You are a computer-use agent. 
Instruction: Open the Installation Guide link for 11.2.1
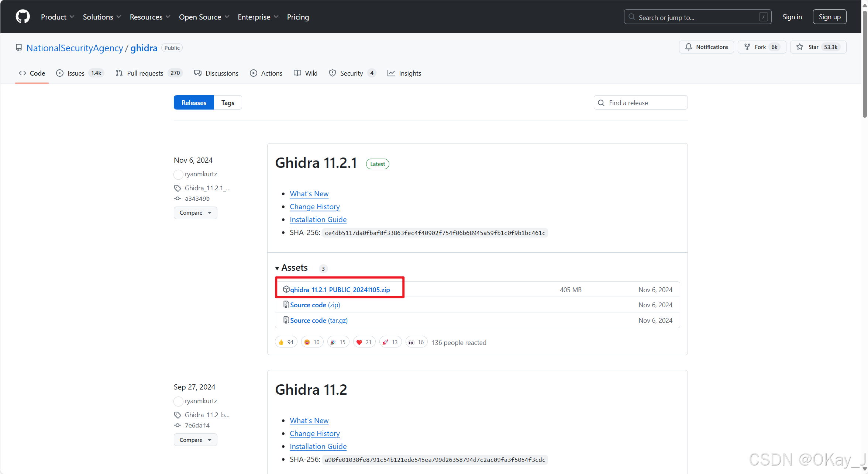[318, 219]
